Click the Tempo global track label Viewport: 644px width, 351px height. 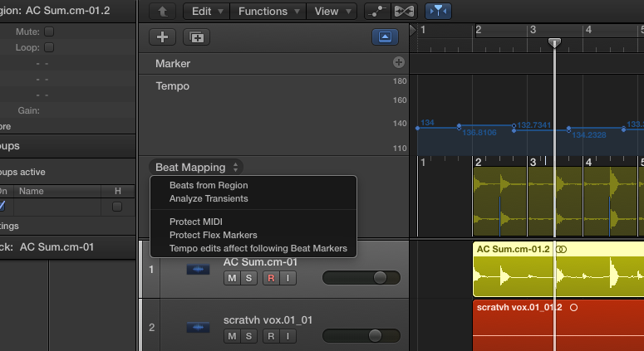[173, 86]
